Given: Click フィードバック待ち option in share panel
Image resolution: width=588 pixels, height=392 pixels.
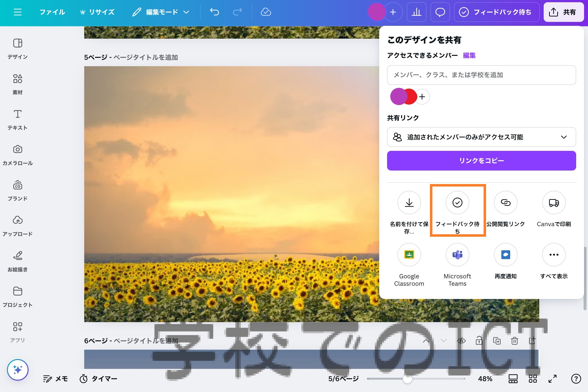Looking at the screenshot, I should tap(457, 213).
